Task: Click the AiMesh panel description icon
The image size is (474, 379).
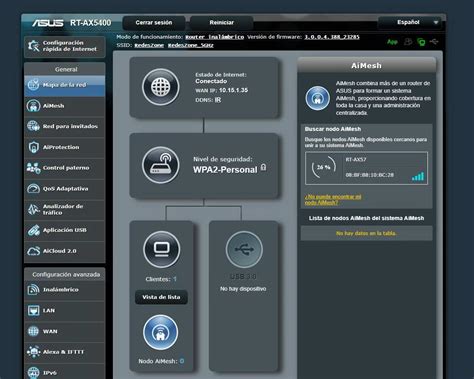Action: (x=318, y=98)
